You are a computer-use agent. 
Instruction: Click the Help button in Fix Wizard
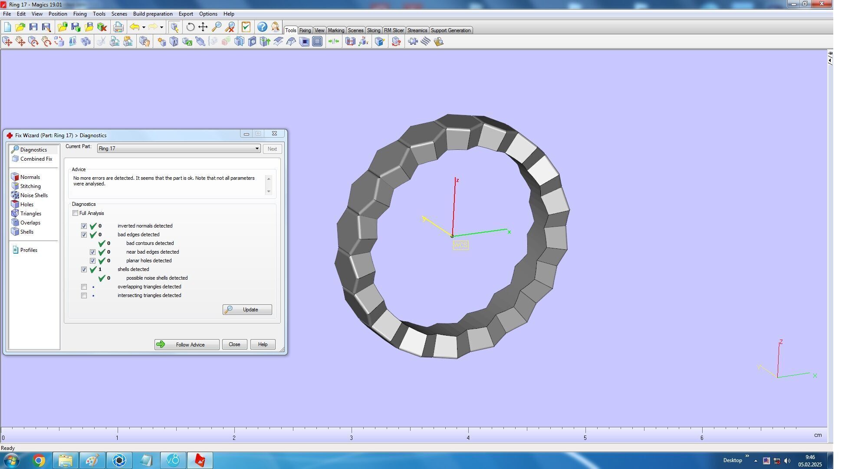pos(263,344)
